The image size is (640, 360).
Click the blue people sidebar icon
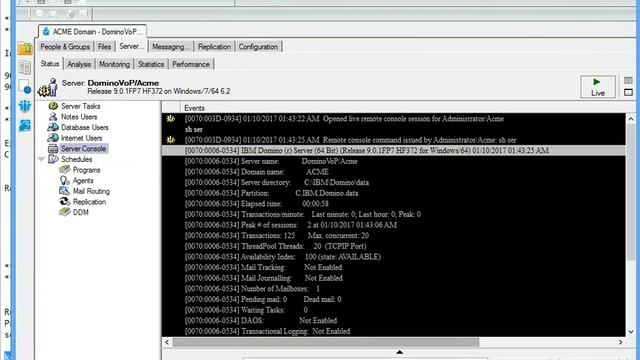[25, 106]
